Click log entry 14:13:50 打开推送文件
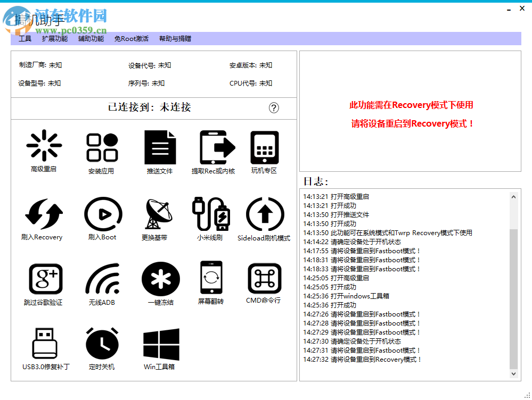Image resolution: width=532 pixels, height=400 pixels. [x=336, y=215]
